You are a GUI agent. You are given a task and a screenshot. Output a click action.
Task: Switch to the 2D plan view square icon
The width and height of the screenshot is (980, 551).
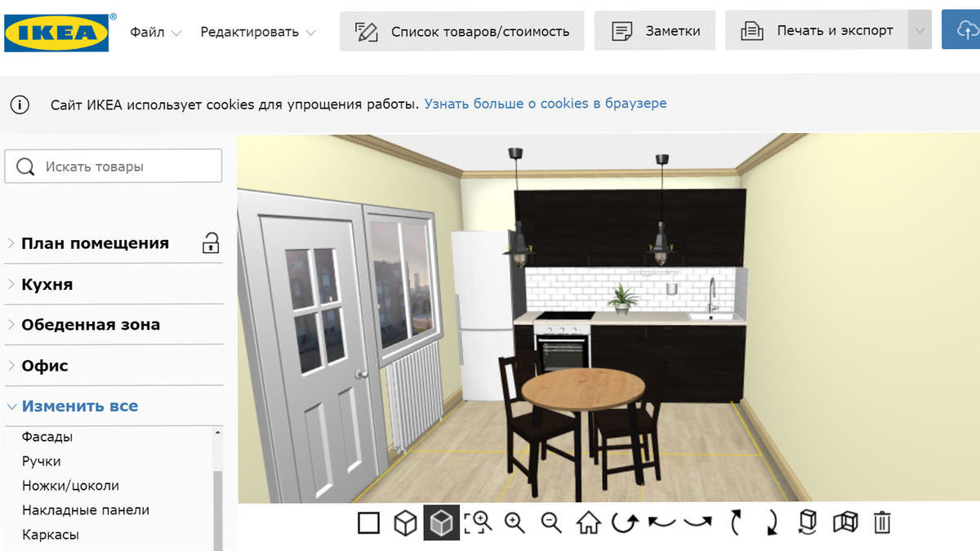[368, 522]
